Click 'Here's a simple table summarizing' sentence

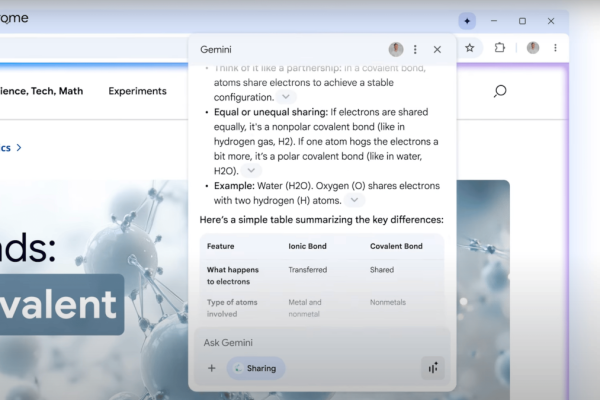tap(321, 220)
